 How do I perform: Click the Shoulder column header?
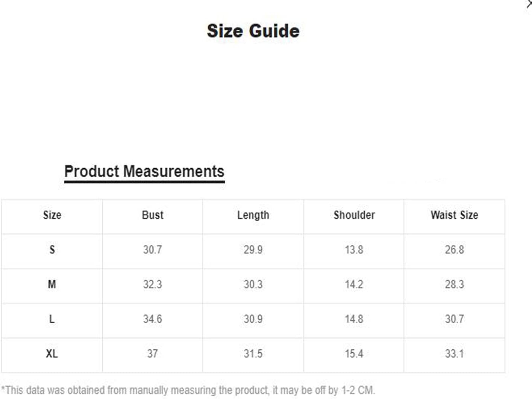click(354, 215)
